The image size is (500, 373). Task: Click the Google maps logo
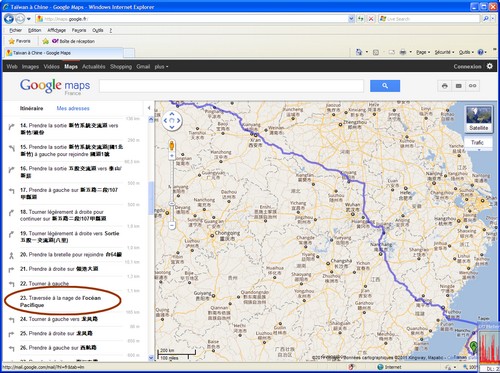pyautogui.click(x=55, y=86)
